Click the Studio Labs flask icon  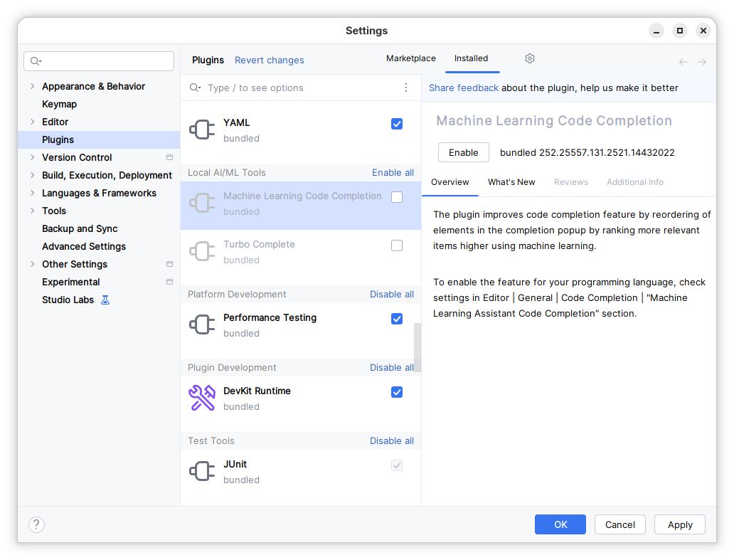(x=105, y=300)
